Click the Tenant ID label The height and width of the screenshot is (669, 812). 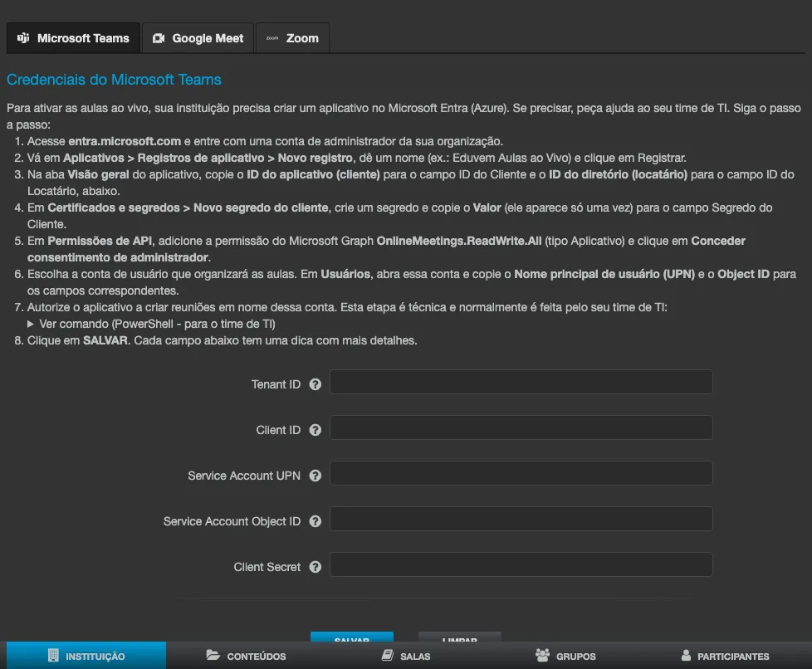pos(276,384)
